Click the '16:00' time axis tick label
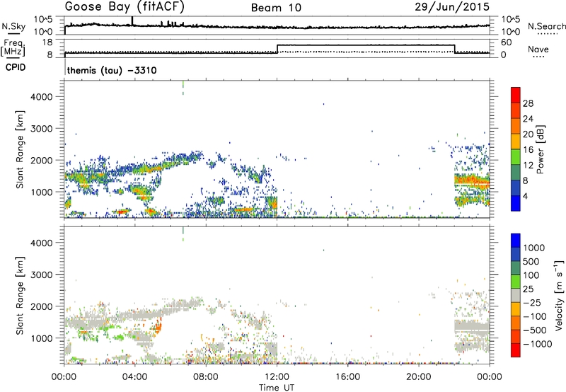 (347, 377)
